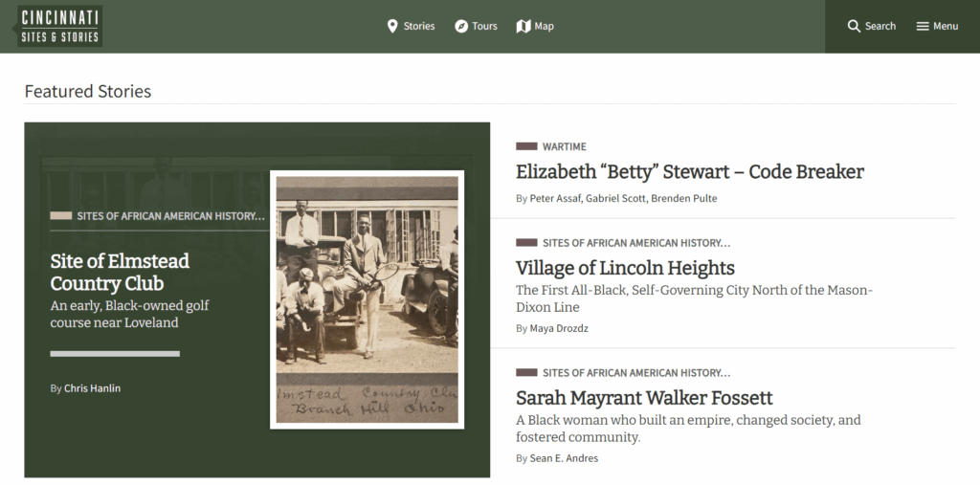Open the Elmstead Country Club photo thumbnail
Screen dimensions: 980x485
(367, 299)
